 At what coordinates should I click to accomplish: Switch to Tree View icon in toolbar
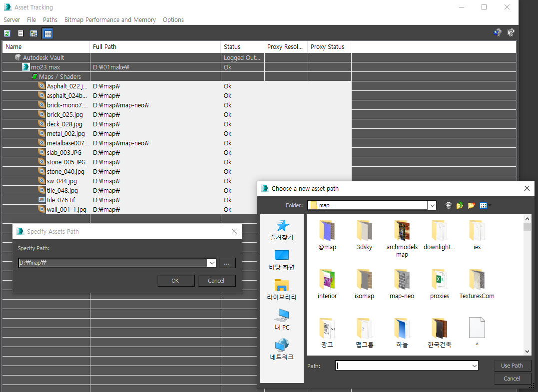click(33, 33)
